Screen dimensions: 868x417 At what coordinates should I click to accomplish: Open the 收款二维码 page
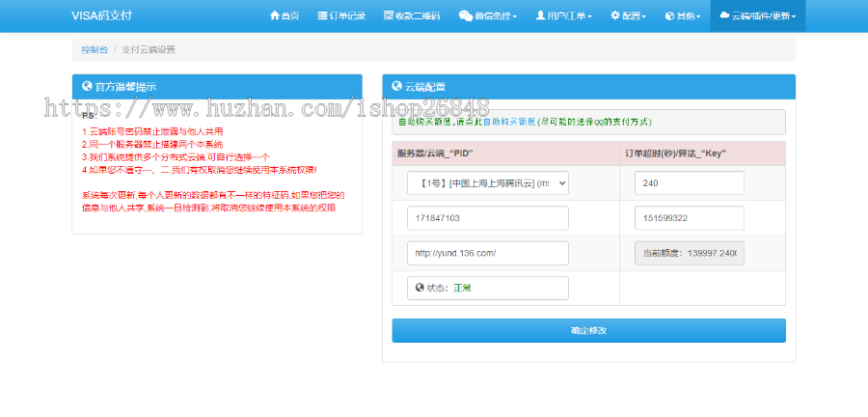pos(412,16)
